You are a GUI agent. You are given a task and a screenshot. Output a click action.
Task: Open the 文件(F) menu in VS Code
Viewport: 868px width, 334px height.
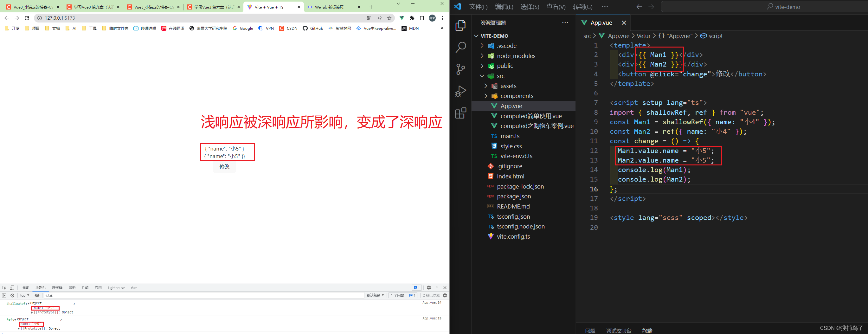(478, 6)
